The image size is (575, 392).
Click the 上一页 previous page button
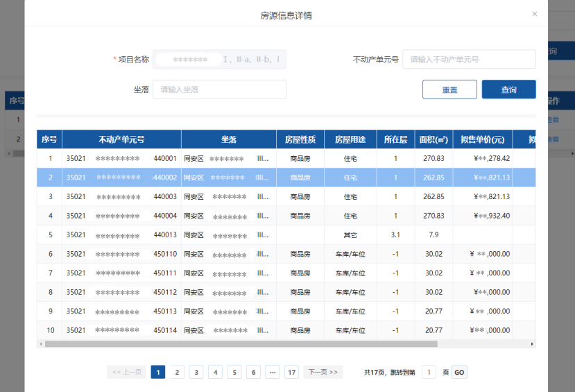point(126,373)
